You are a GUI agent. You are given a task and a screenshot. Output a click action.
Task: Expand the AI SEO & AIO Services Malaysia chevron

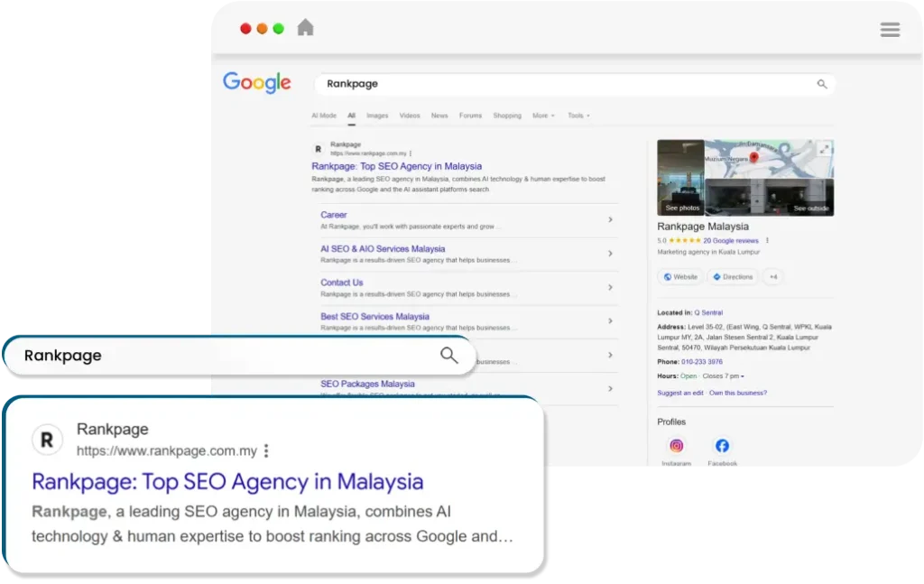tap(611, 254)
